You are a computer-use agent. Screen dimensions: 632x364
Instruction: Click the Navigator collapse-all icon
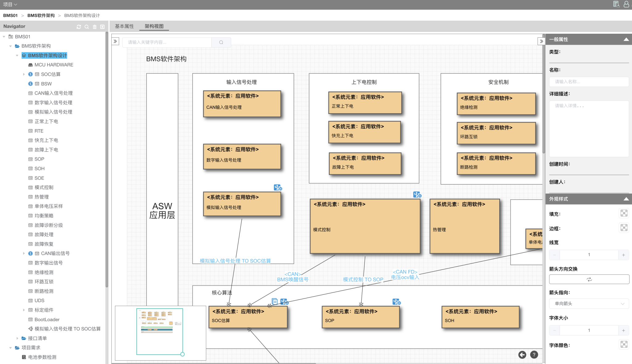102,27
